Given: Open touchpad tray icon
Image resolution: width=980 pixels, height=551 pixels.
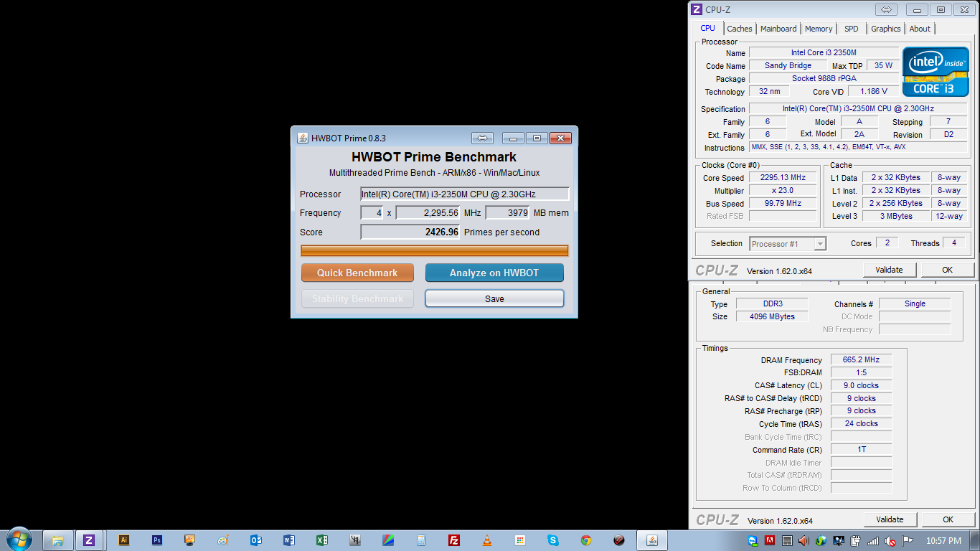Looking at the screenshot, I should point(787,541).
